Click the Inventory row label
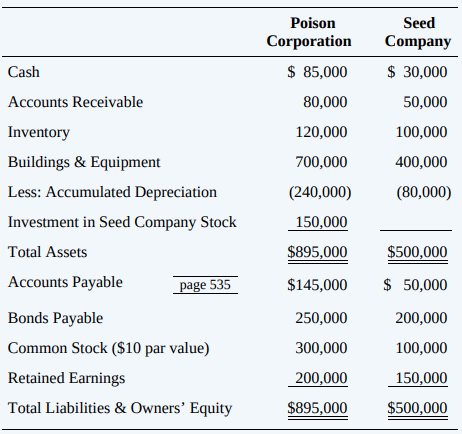 (x=39, y=132)
